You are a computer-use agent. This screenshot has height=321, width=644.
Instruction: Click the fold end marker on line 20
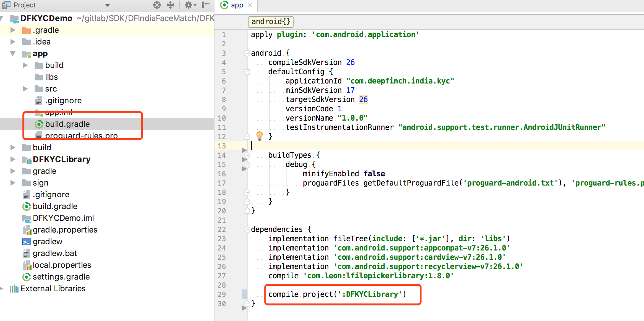[247, 211]
